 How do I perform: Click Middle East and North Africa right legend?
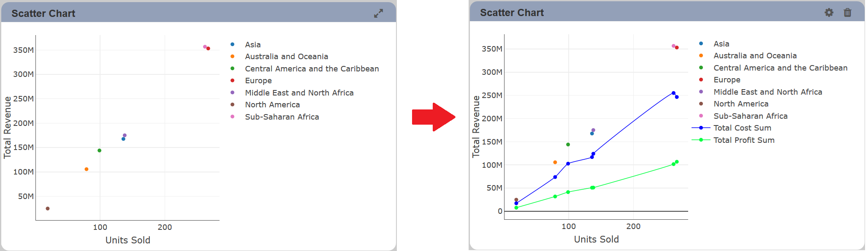pos(768,92)
